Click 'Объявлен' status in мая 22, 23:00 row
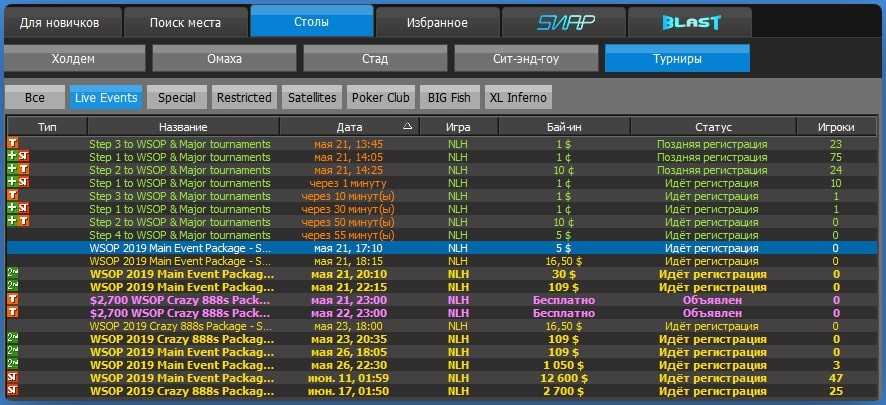This screenshot has width=886, height=405. click(x=713, y=313)
